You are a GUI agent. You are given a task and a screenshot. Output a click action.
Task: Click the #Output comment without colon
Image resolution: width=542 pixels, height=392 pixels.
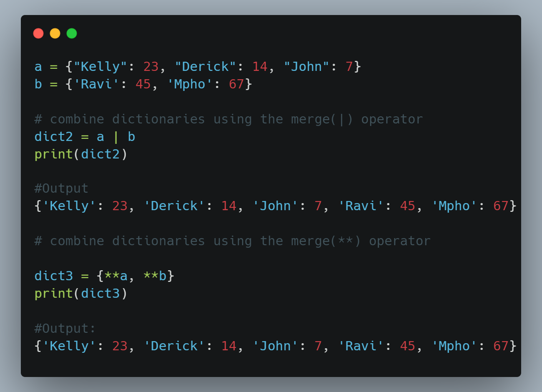[x=61, y=188]
